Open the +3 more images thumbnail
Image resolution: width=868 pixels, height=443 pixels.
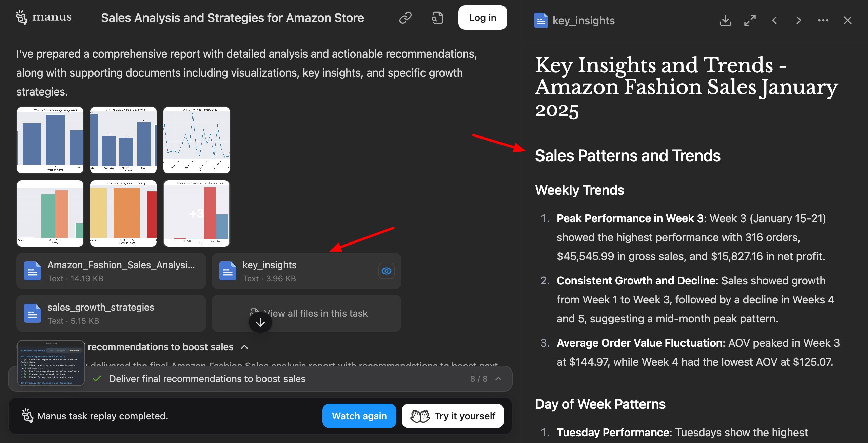(x=197, y=213)
